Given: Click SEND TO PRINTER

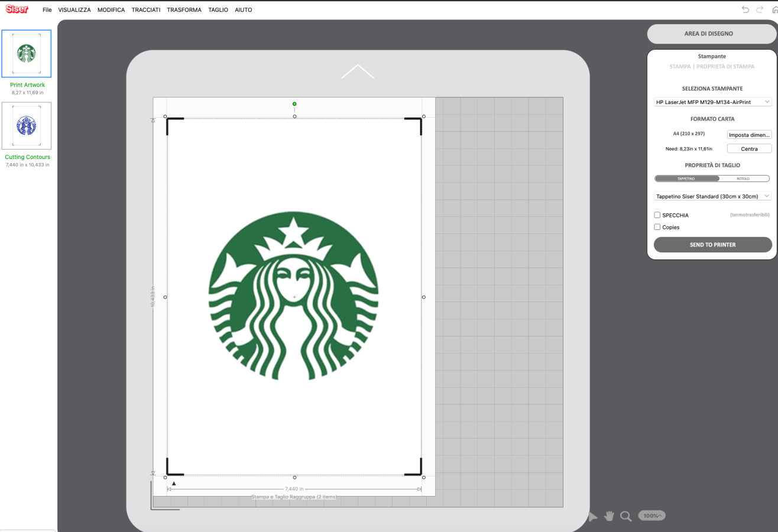Looking at the screenshot, I should (x=713, y=245).
